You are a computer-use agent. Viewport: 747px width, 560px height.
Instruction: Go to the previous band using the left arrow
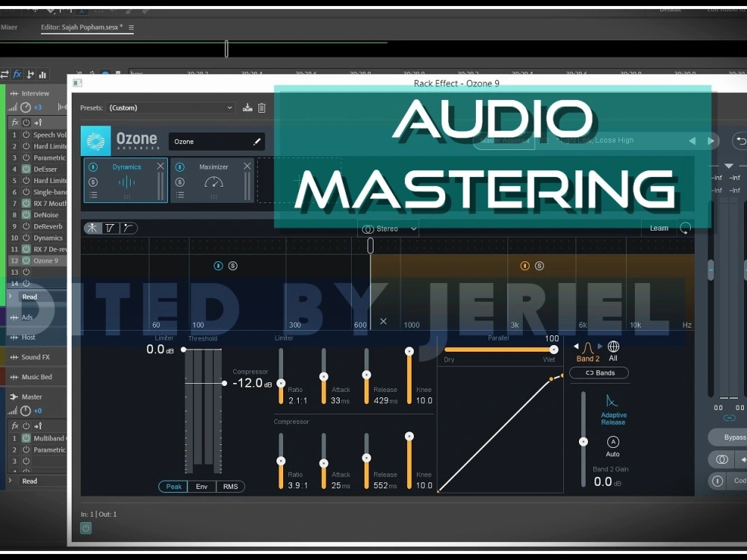(x=576, y=346)
